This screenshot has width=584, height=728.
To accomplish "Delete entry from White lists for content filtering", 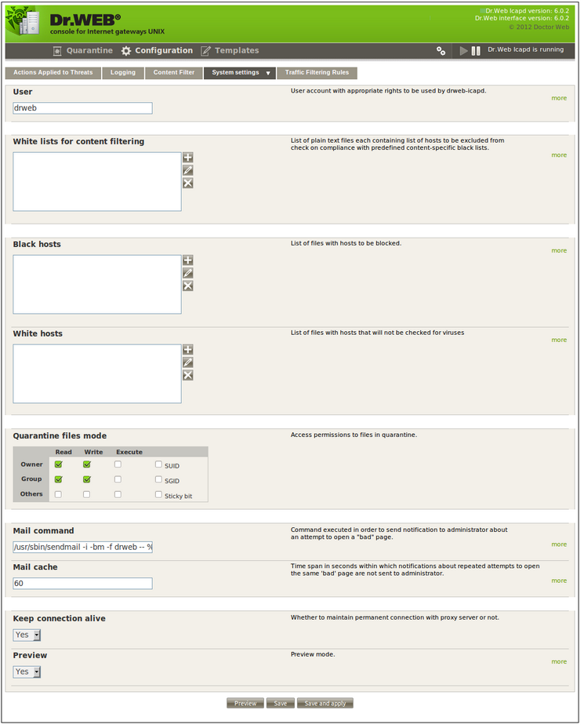I will click(188, 183).
